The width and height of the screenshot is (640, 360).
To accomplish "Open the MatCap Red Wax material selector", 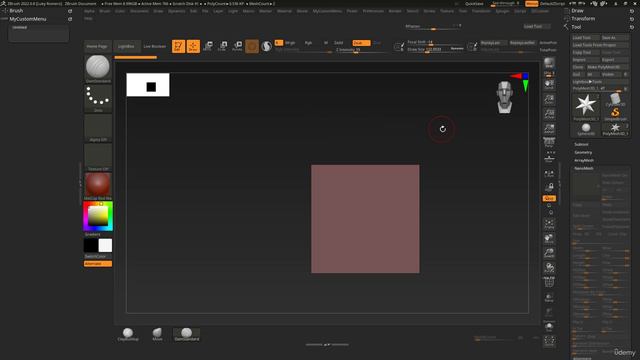I will pos(98,186).
